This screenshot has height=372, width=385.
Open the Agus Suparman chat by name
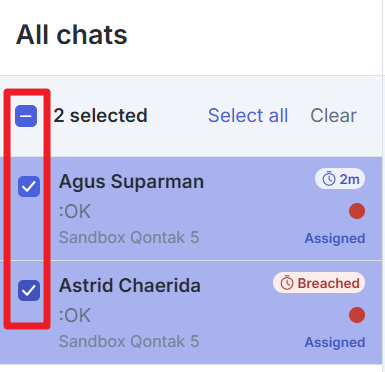tap(131, 182)
